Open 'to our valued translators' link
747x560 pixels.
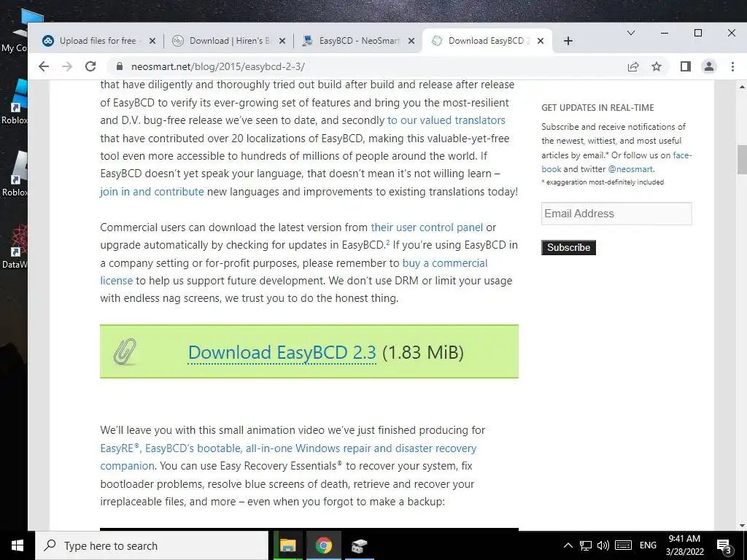[446, 120]
